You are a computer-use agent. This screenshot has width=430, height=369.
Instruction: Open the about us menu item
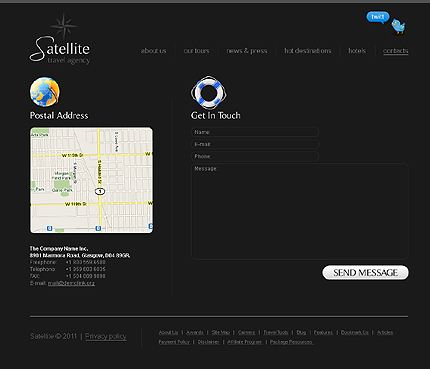pos(153,51)
